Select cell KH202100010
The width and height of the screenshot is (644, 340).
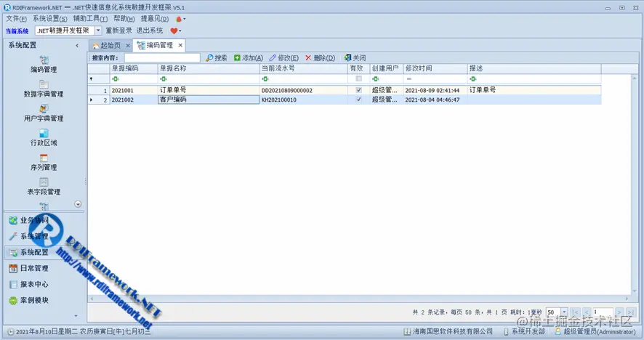tap(304, 100)
